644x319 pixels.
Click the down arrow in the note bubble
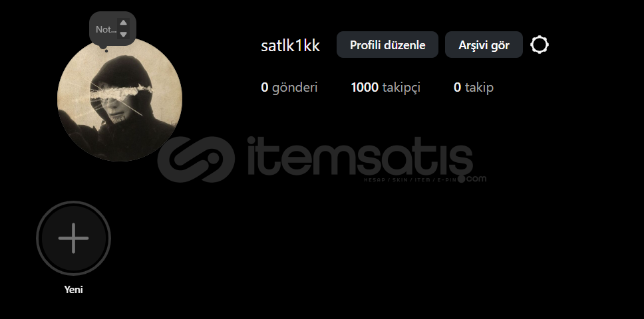coord(123,35)
